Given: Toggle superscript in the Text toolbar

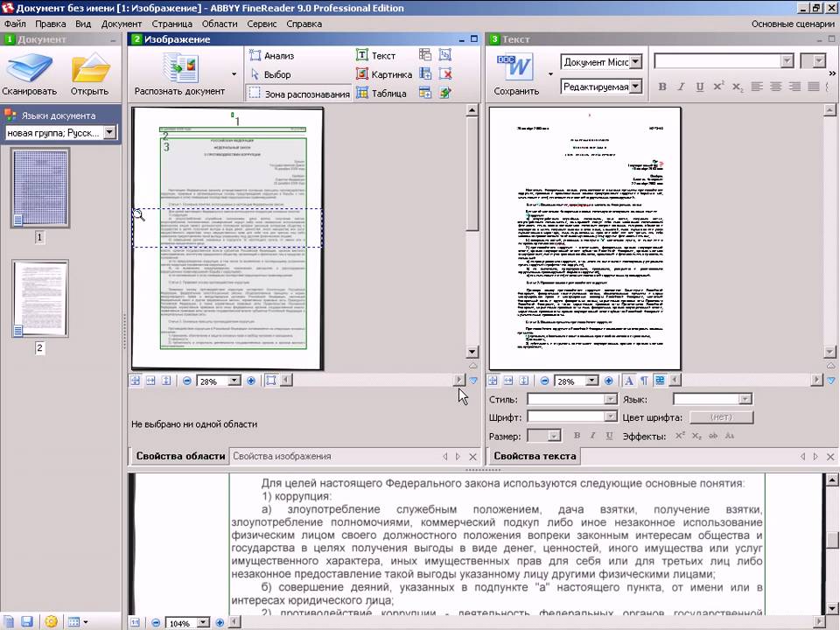Looking at the screenshot, I should [718, 87].
